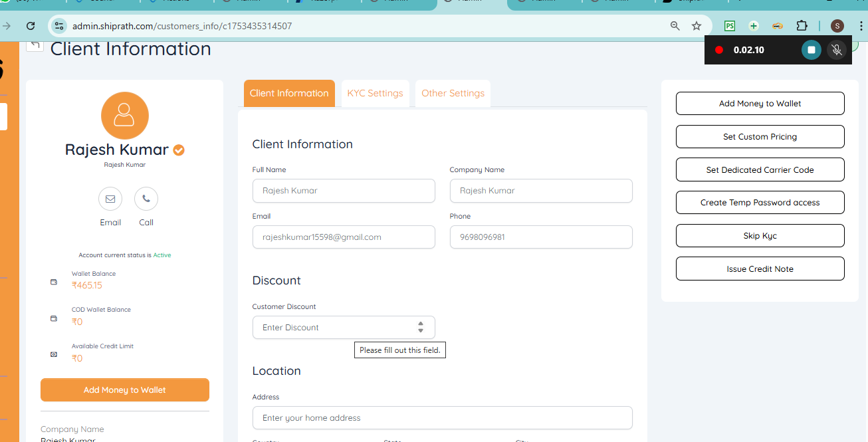Increase Customer Discount with up arrow
The image size is (868, 442).
421,324
